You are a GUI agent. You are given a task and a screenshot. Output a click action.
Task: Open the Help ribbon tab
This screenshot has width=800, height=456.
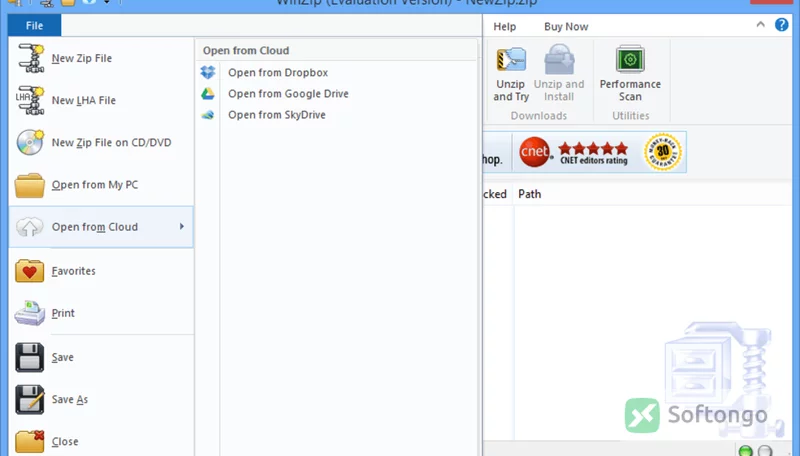point(505,27)
